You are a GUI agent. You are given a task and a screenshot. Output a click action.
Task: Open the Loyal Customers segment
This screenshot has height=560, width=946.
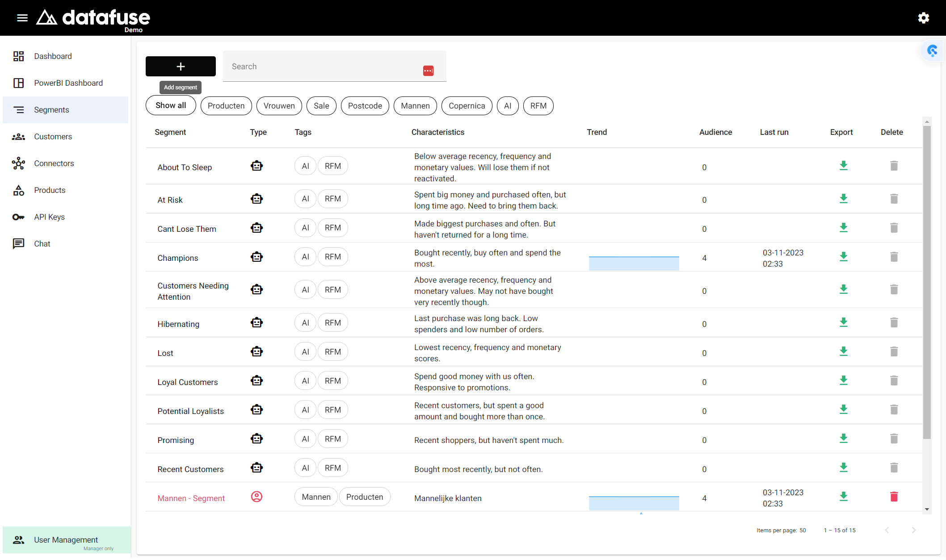(x=187, y=382)
